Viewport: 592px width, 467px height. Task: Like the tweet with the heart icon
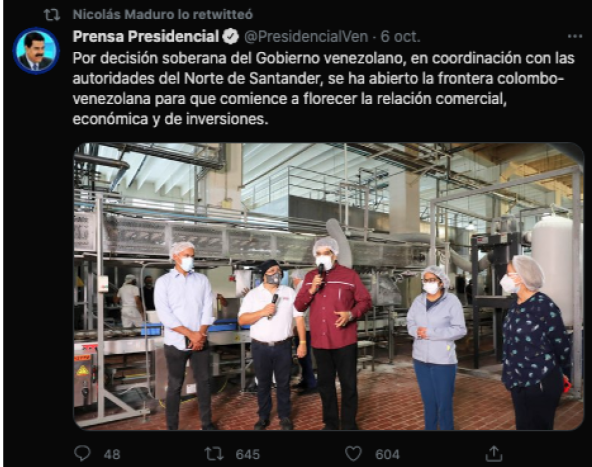353,453
